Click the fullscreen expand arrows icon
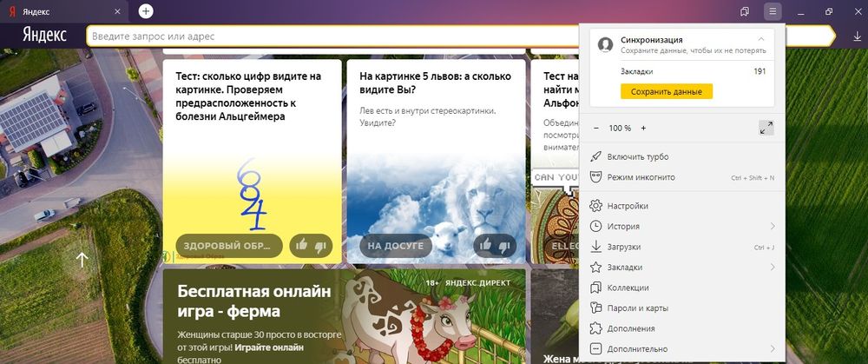 pyautogui.click(x=766, y=128)
